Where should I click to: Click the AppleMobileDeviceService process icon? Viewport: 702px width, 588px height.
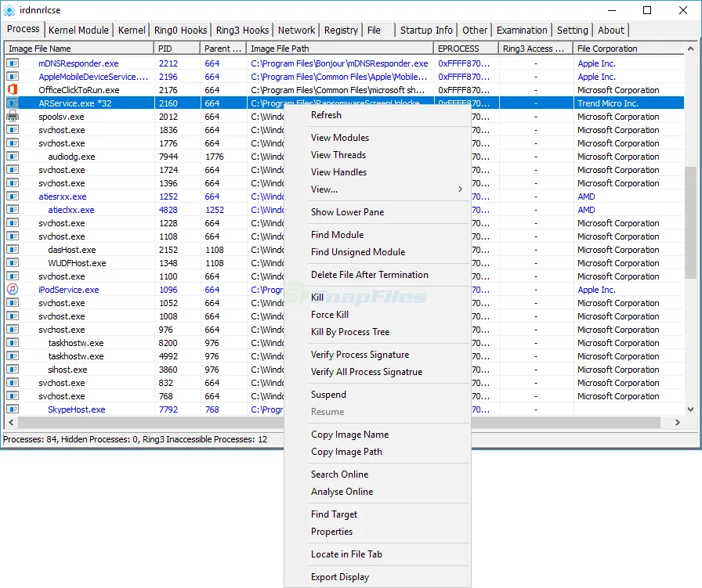coord(13,77)
